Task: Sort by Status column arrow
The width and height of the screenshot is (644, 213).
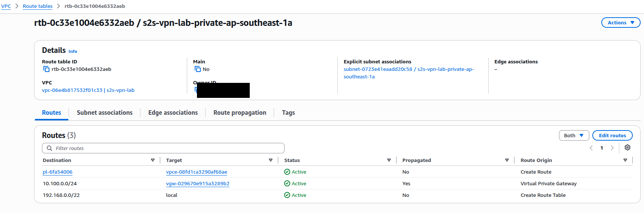Action: click(x=389, y=160)
